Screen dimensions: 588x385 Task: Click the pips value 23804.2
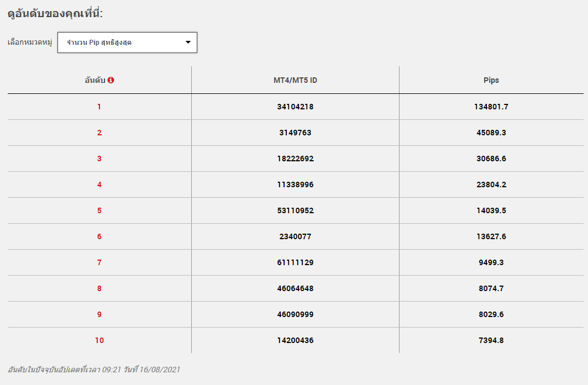point(491,184)
